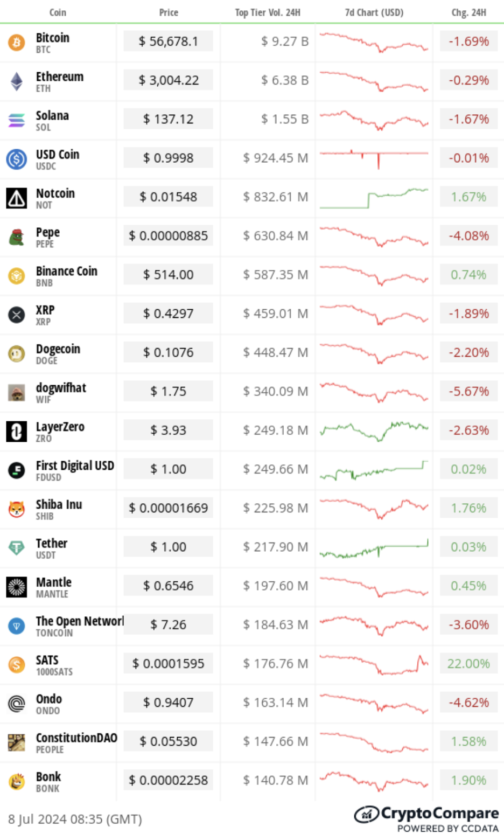504x834 pixels.
Task: Click the Shiba Inu icon
Action: (x=17, y=509)
